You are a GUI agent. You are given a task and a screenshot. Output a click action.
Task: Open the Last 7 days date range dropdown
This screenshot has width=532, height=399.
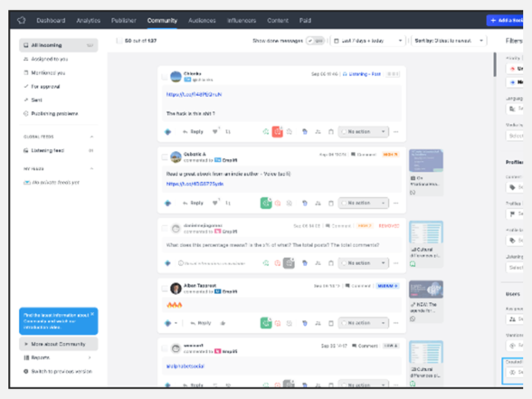(x=367, y=41)
